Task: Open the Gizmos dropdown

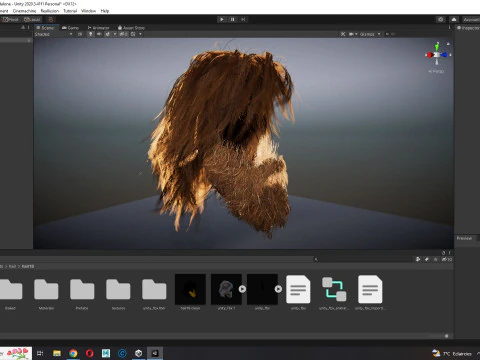Action: click(x=370, y=34)
